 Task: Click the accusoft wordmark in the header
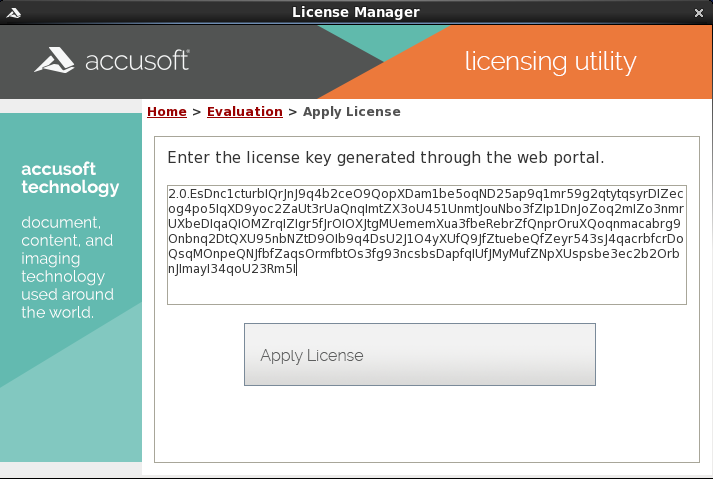pyautogui.click(x=137, y=61)
